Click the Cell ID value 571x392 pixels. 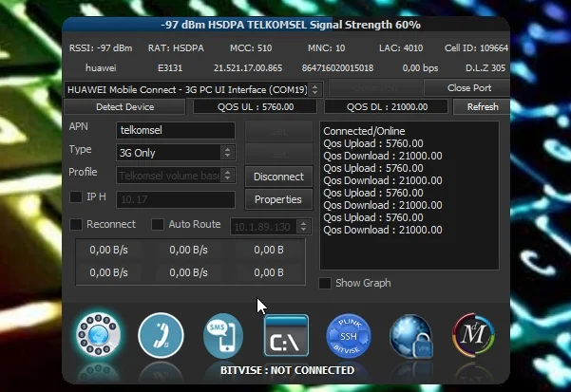[476, 48]
